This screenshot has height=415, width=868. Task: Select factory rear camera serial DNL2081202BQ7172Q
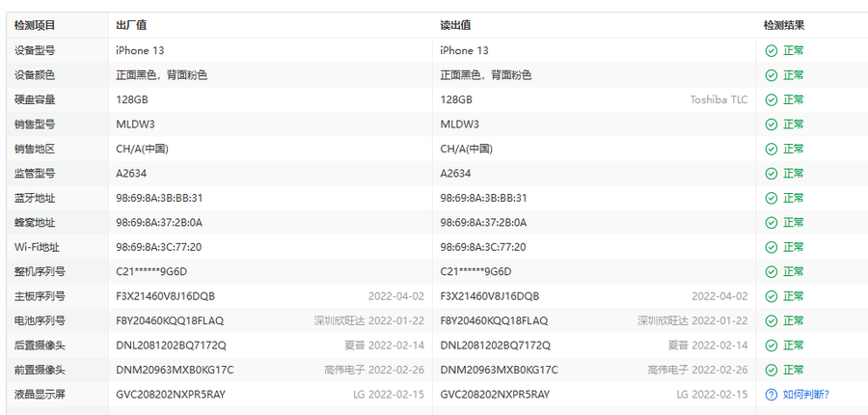coord(171,346)
